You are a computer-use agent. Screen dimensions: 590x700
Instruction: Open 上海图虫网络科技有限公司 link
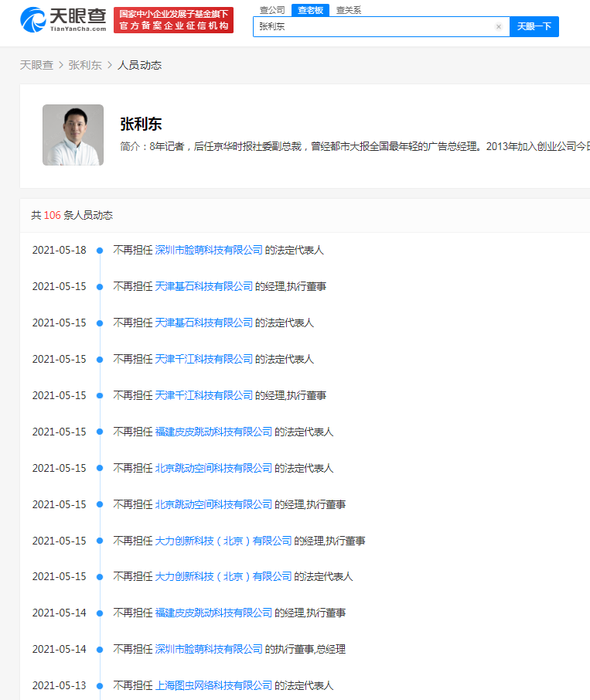pos(213,685)
